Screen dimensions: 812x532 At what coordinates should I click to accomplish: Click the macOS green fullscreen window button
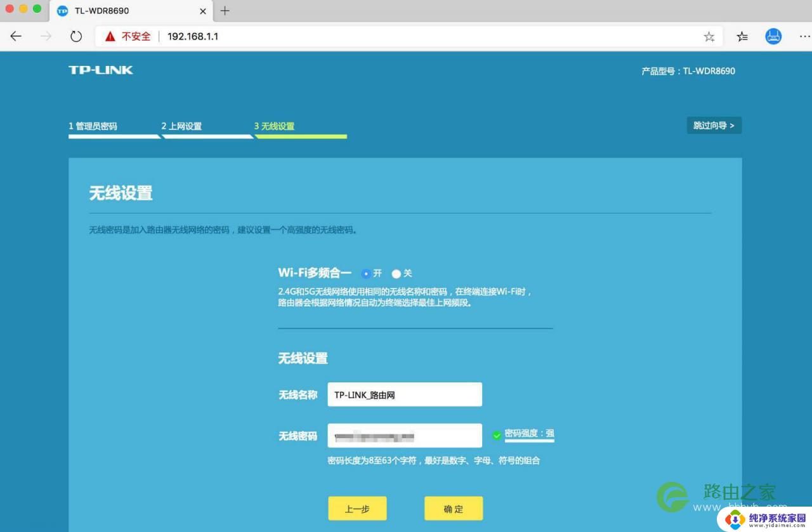point(37,9)
